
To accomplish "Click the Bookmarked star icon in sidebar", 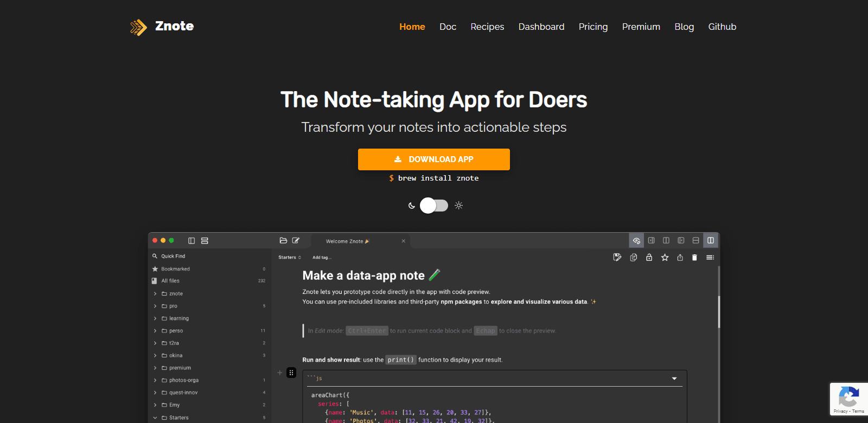I will click(155, 269).
